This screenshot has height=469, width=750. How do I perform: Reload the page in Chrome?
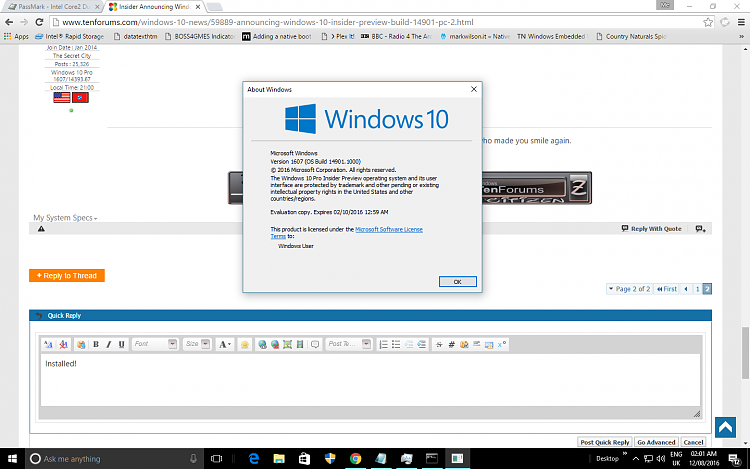(x=39, y=22)
